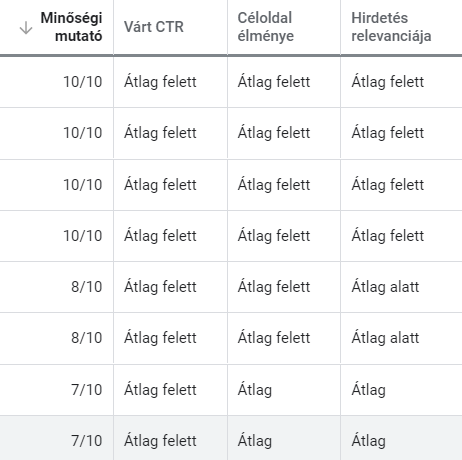
Task: Click the first Átlag alatt relevance cell
Action: coord(385,287)
